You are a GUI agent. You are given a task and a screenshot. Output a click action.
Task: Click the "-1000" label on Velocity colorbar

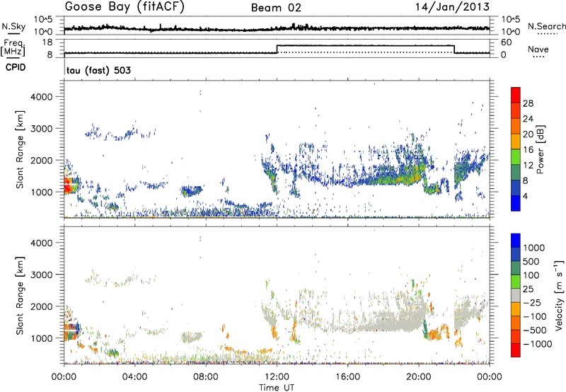[537, 344]
